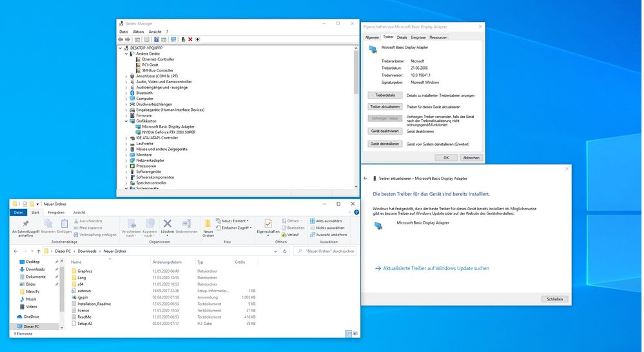Select the Setup.if2 file
The image size is (644, 352).
pyautogui.click(x=84, y=323)
